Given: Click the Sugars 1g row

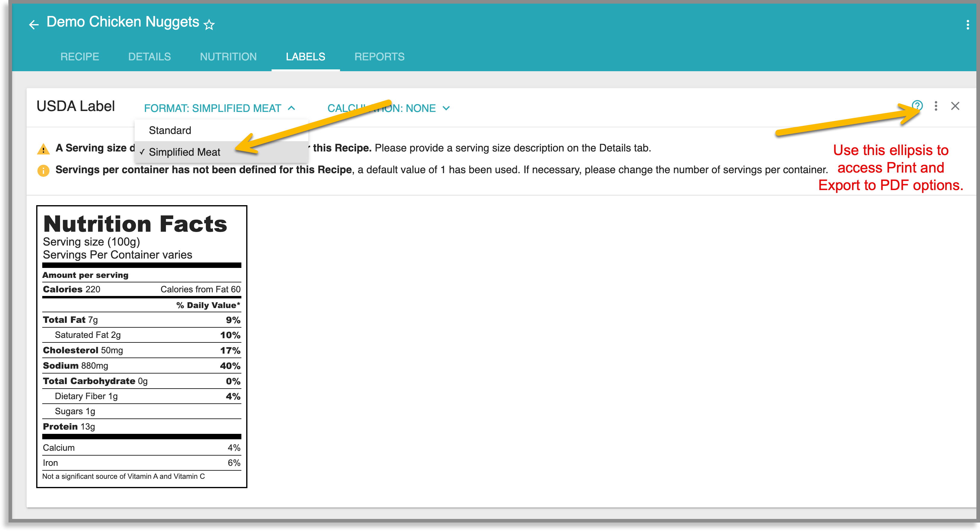Looking at the screenshot, I should (142, 412).
